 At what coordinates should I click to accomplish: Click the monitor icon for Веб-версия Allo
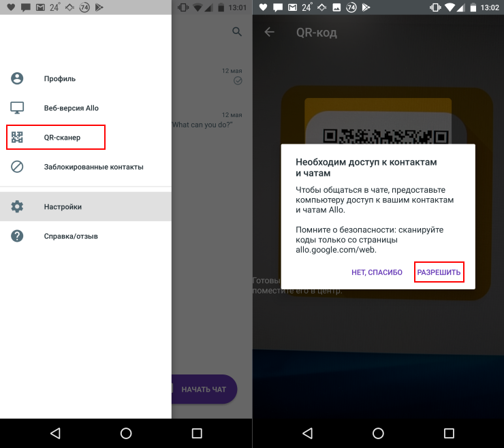(x=17, y=108)
